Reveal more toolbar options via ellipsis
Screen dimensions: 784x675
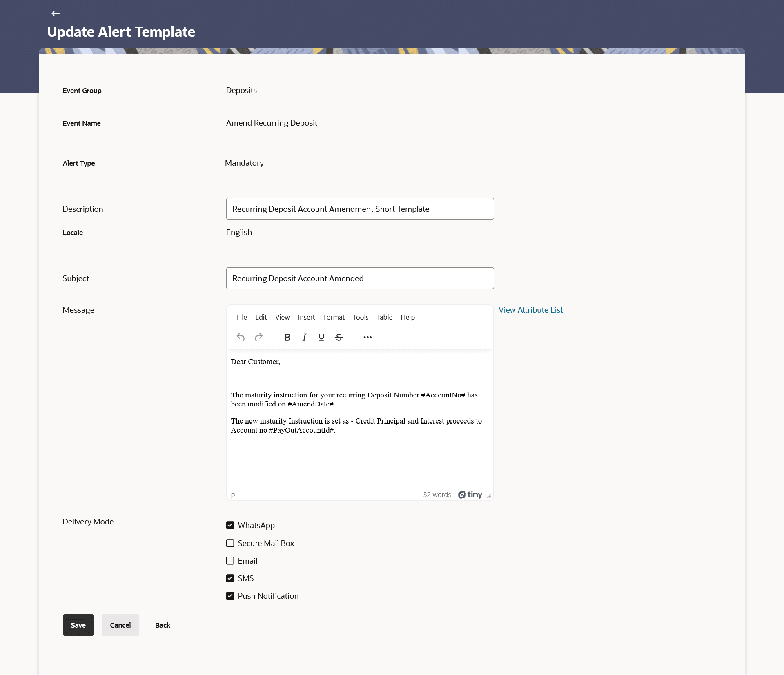click(x=367, y=337)
